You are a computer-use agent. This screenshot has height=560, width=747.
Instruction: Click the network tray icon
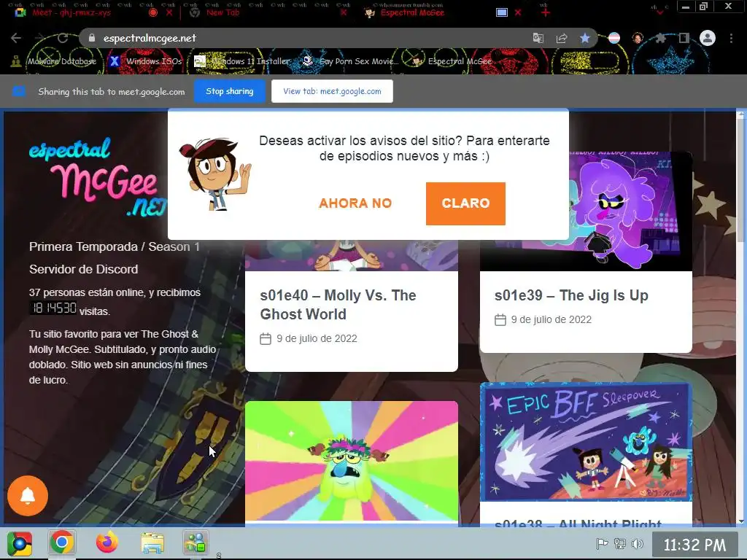(620, 544)
